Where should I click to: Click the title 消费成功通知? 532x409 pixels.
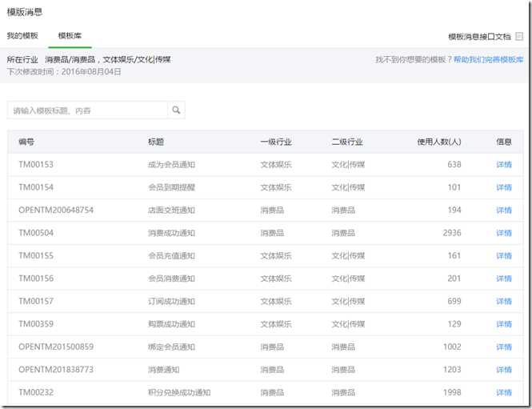(x=171, y=233)
